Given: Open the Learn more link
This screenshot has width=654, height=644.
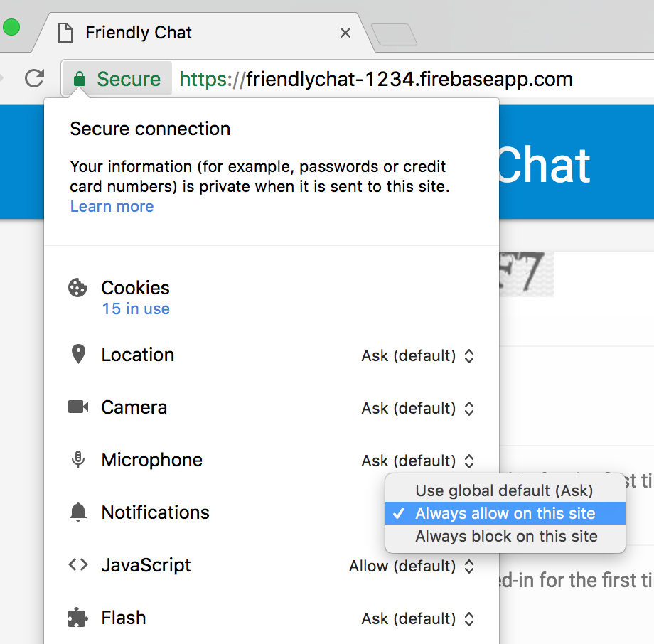Looking at the screenshot, I should [x=111, y=206].
